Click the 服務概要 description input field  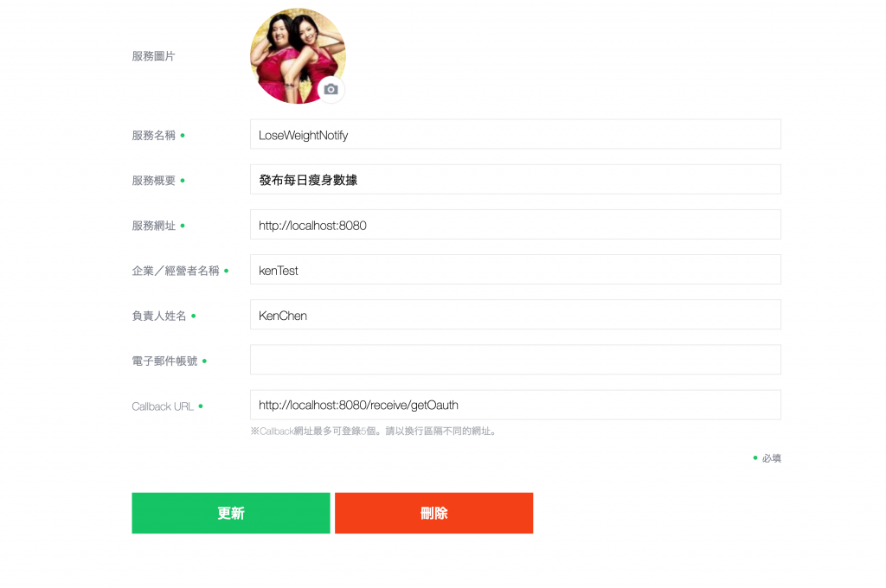click(x=516, y=180)
